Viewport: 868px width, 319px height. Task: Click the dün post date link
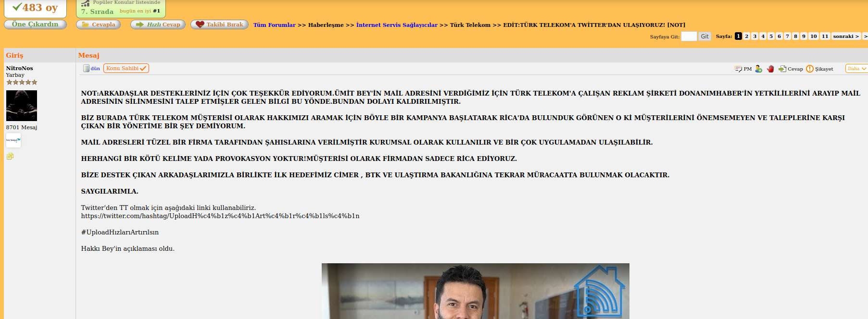coord(95,69)
